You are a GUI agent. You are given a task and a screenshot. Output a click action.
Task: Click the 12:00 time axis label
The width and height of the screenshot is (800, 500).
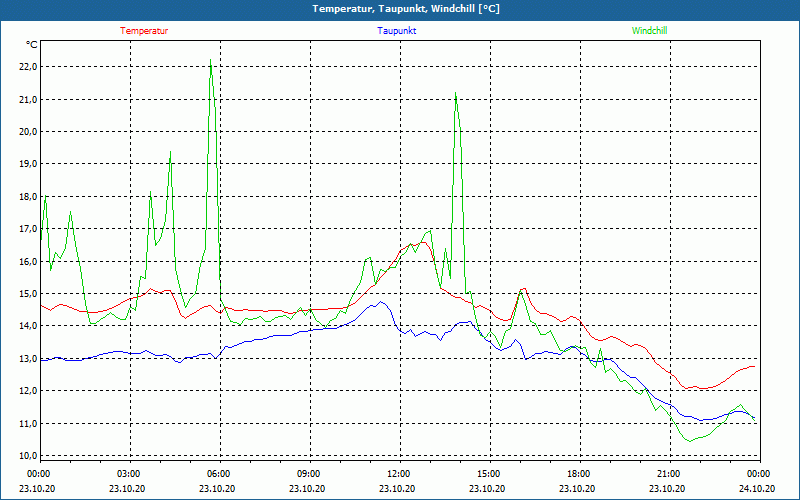397,474
